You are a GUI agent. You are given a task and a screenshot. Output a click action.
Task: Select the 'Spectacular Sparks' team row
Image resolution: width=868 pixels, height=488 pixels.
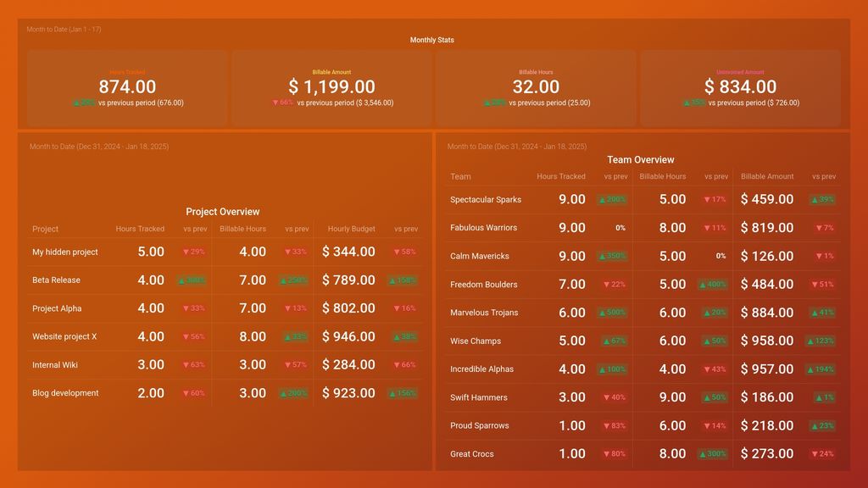click(643, 200)
